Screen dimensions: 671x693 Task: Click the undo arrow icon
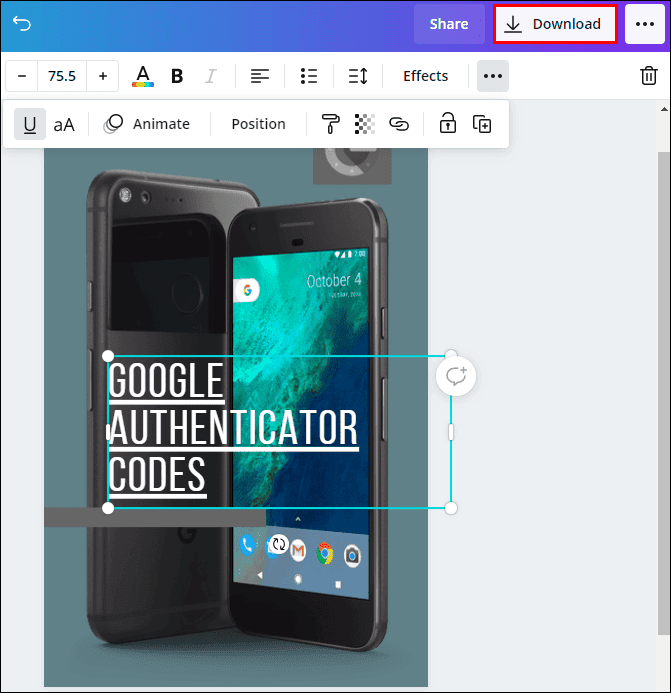[x=22, y=24]
